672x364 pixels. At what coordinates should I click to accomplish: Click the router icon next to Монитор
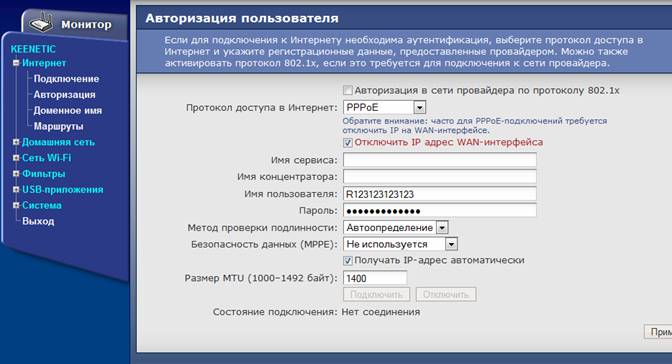41,24
